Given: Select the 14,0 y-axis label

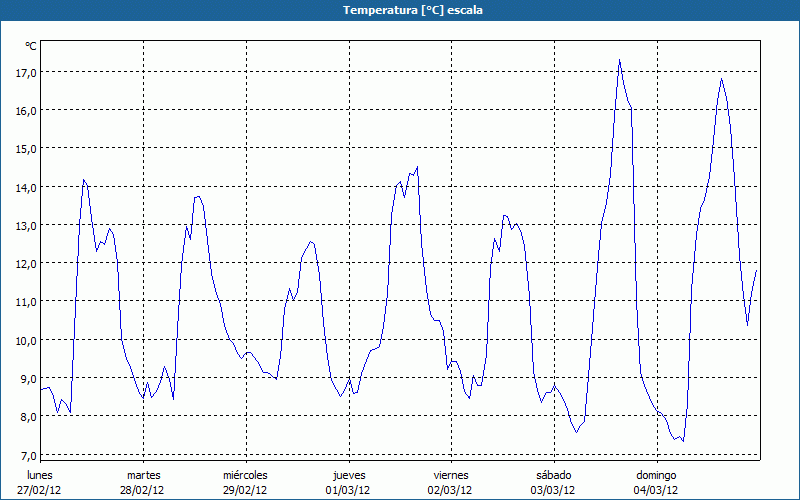Looking at the screenshot, I should (25, 187).
